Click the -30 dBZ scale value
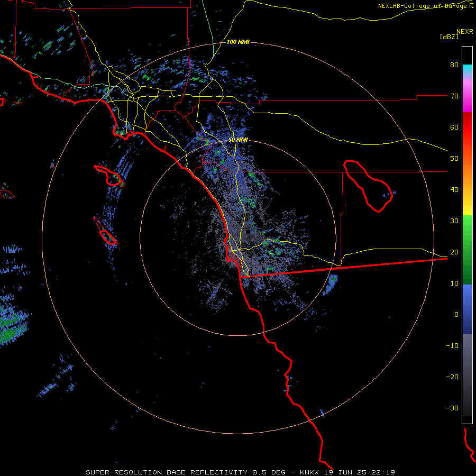 point(452,408)
